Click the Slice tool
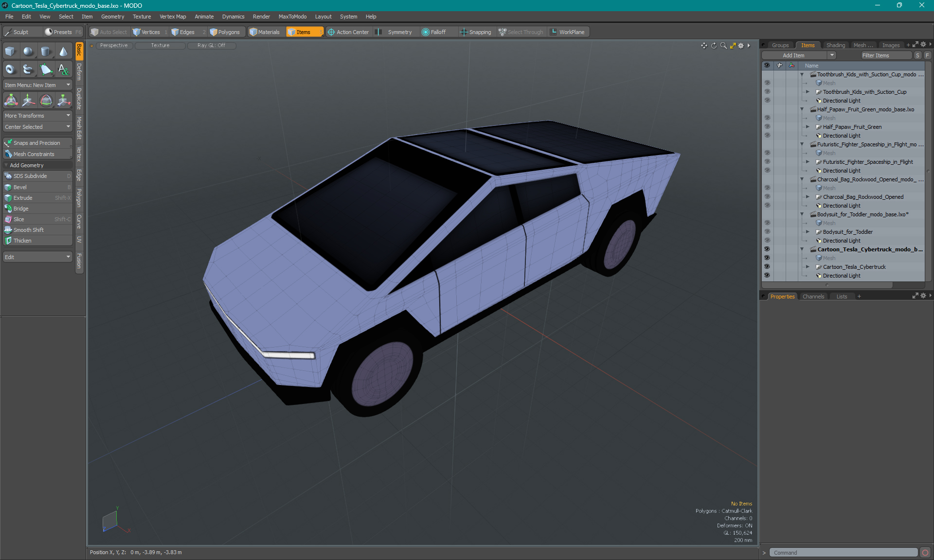 click(37, 219)
